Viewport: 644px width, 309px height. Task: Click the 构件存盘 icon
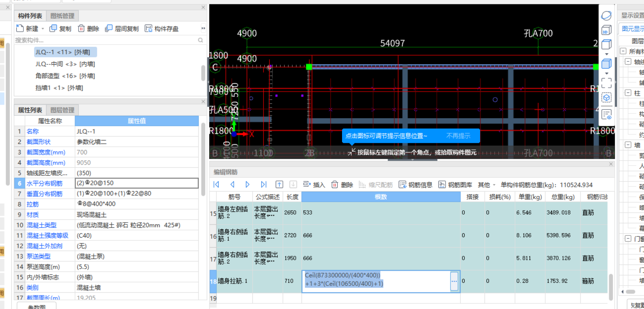click(x=148, y=29)
